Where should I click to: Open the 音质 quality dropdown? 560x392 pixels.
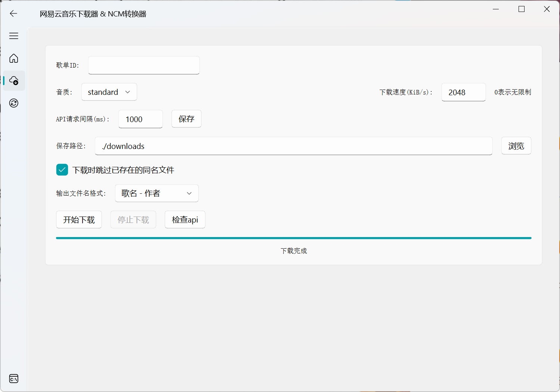click(x=109, y=92)
